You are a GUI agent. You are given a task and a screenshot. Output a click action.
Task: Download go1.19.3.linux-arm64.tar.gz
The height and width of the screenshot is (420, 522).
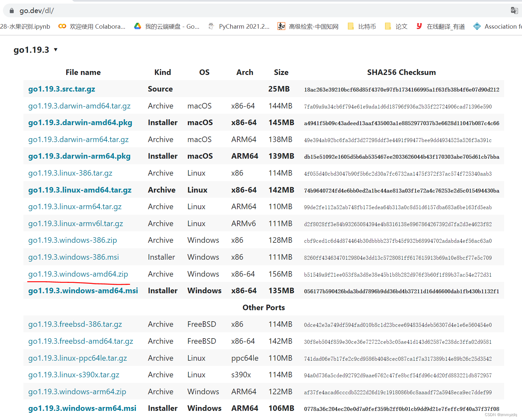tap(75, 207)
